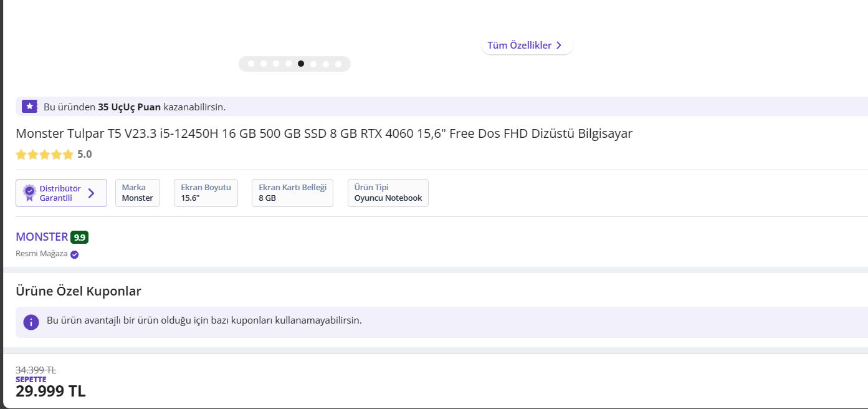868x409 pixels.
Task: Click the UçUç Puan star ticket icon
Action: coord(29,107)
